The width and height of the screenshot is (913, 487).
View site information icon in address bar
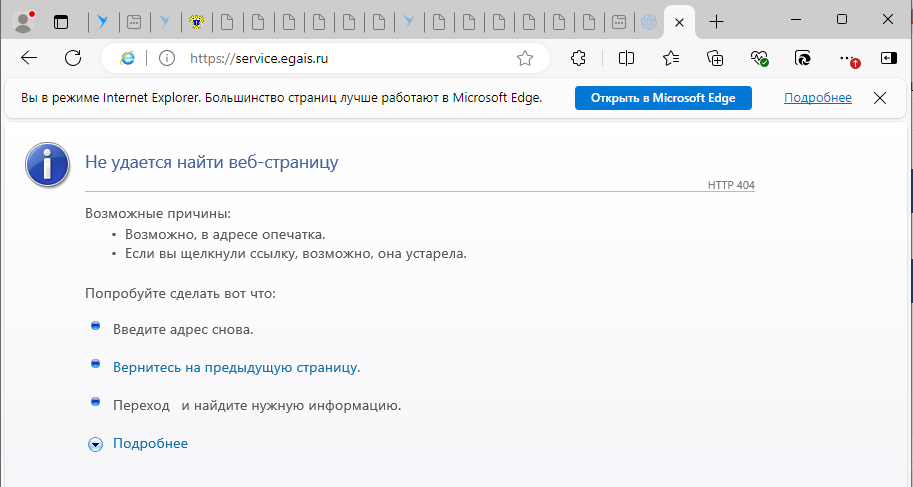point(167,59)
